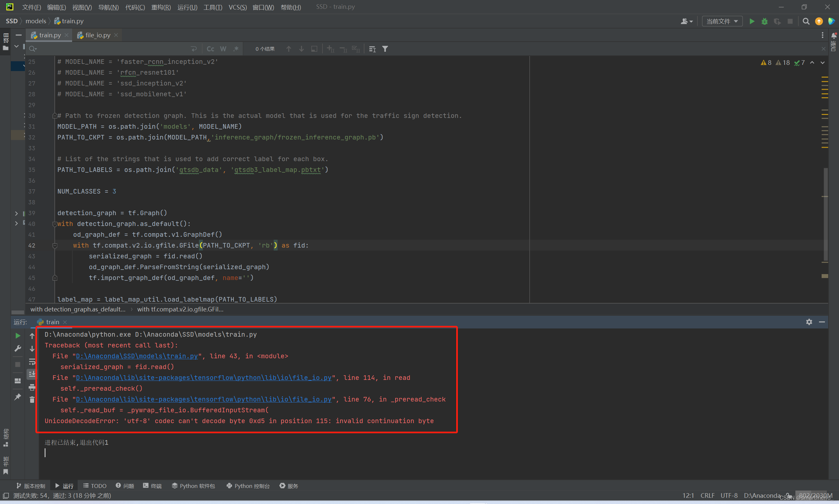Select all occurrences in search bar
The height and width of the screenshot is (504, 839).
(x=356, y=49)
